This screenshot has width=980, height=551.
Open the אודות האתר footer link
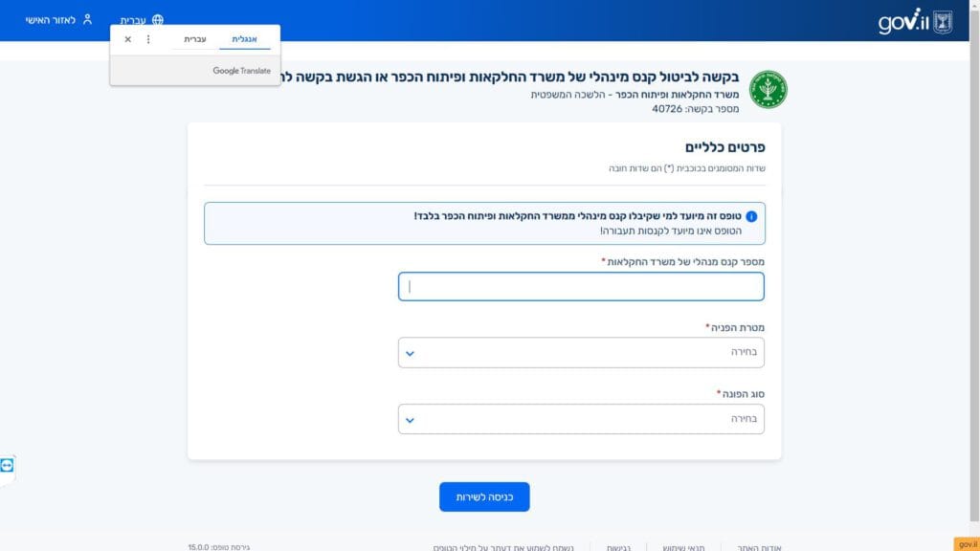pos(760,547)
